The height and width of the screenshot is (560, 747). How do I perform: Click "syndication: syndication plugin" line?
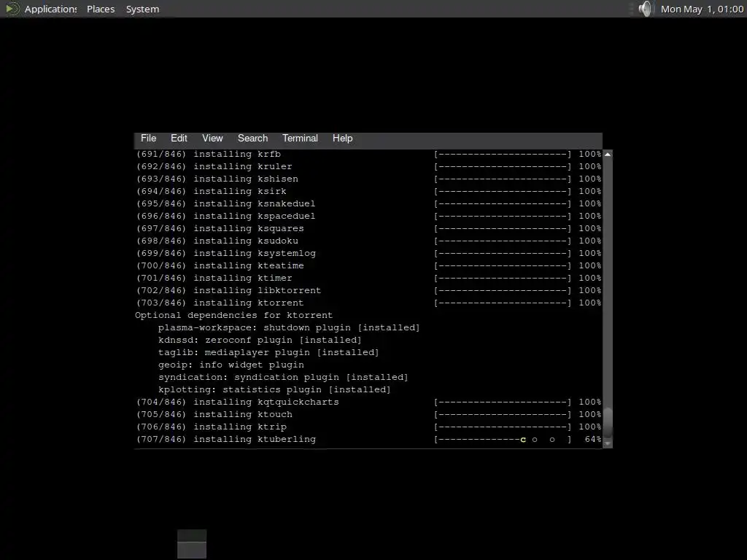[x=283, y=377]
